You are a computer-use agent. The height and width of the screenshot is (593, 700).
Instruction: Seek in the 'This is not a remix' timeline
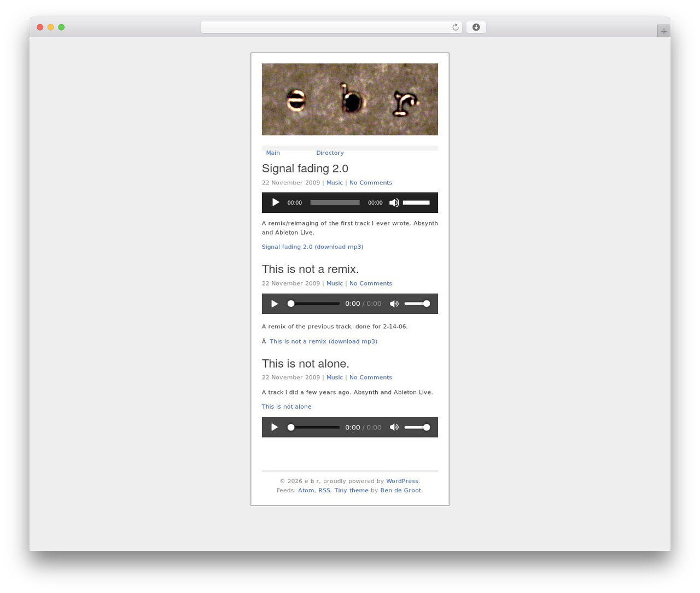(314, 304)
